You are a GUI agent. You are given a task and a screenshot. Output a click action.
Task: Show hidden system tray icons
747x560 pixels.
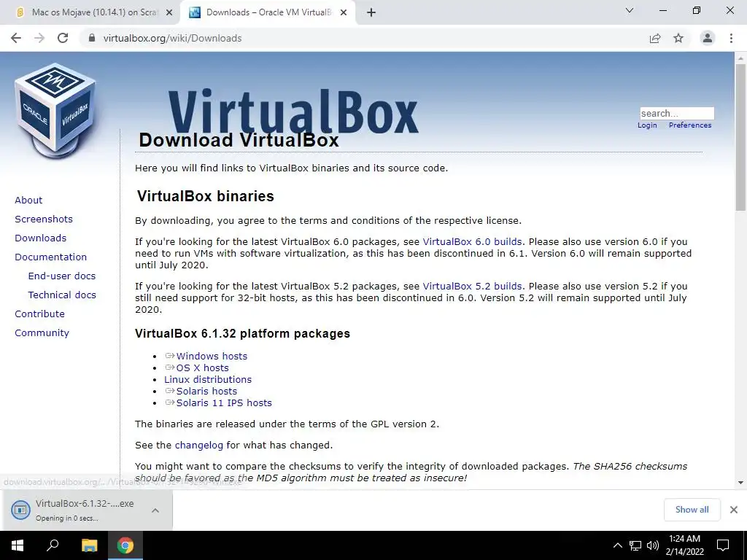pos(617,545)
